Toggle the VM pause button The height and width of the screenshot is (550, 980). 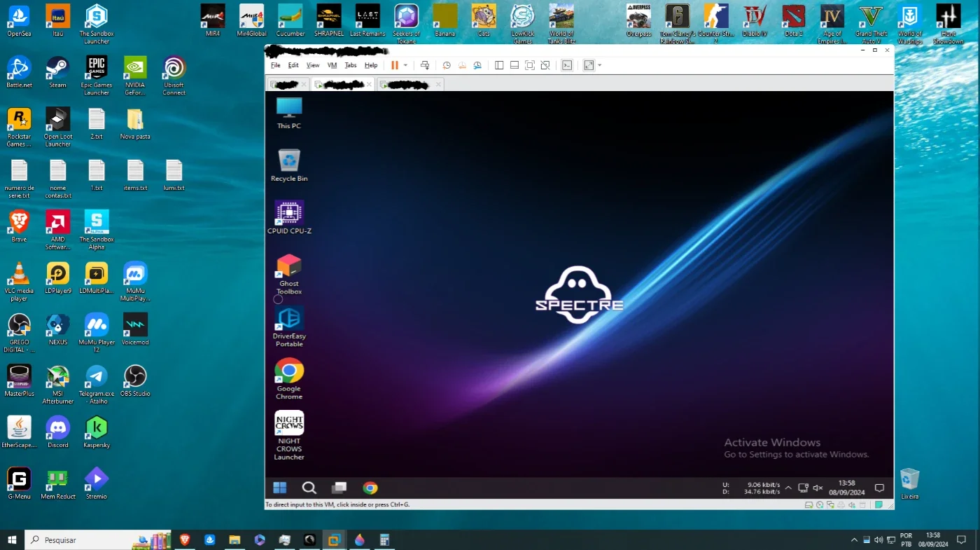[x=395, y=65]
